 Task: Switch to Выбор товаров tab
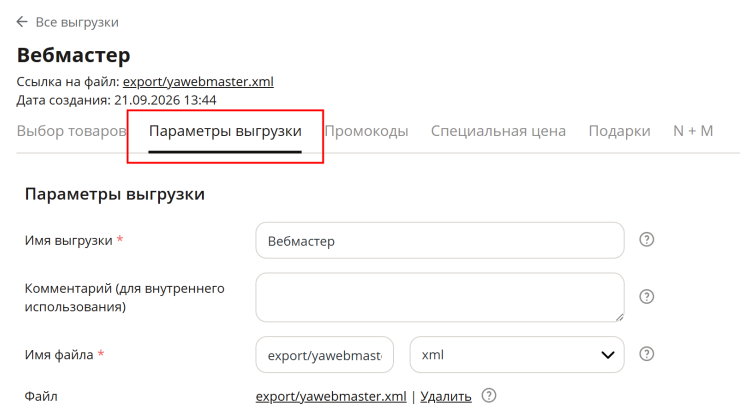[x=72, y=131]
